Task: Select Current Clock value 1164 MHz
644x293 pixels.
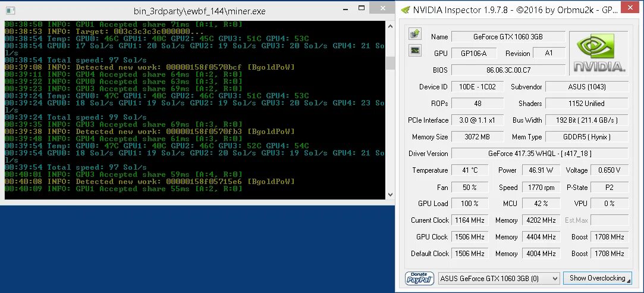Action: pyautogui.click(x=470, y=220)
